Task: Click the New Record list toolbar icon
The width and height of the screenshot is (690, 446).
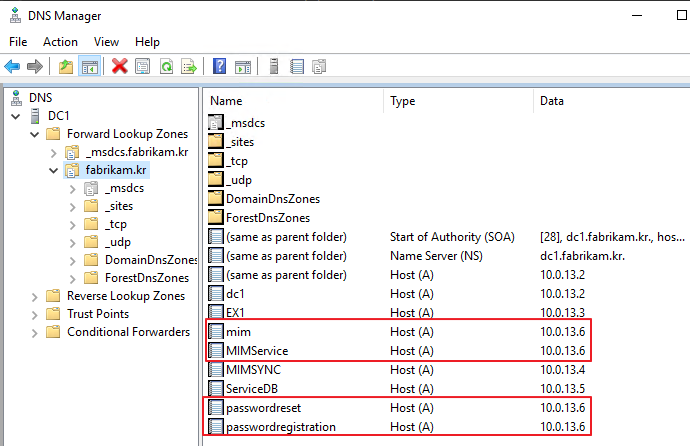Action: coord(297,66)
